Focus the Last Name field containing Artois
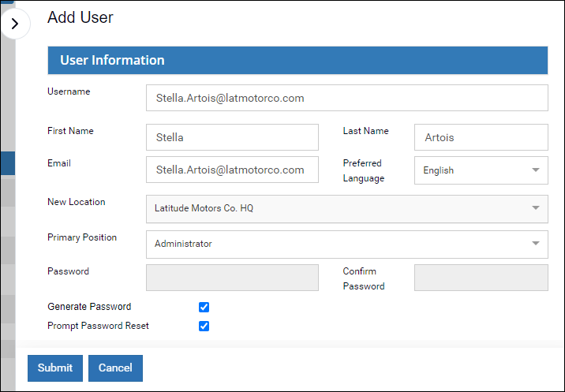 481,137
